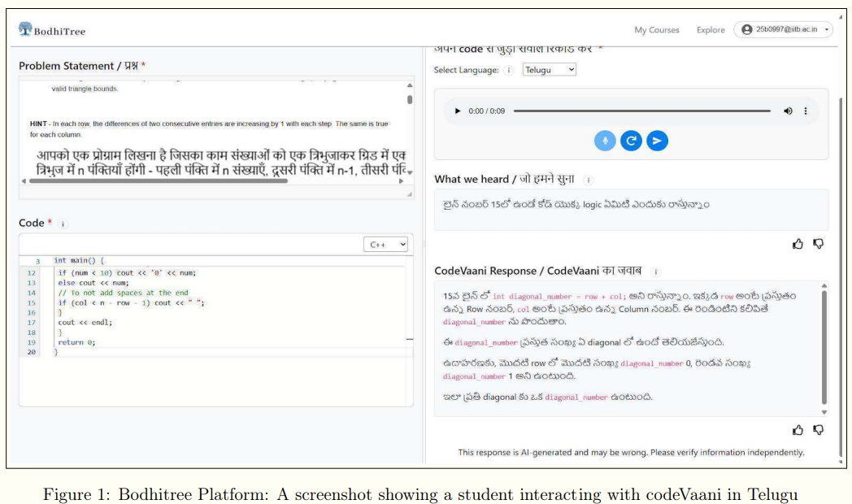This screenshot has width=852, height=504.
Task: Open the 25b0997@iitb.ac.in account menu
Action: 783,29
